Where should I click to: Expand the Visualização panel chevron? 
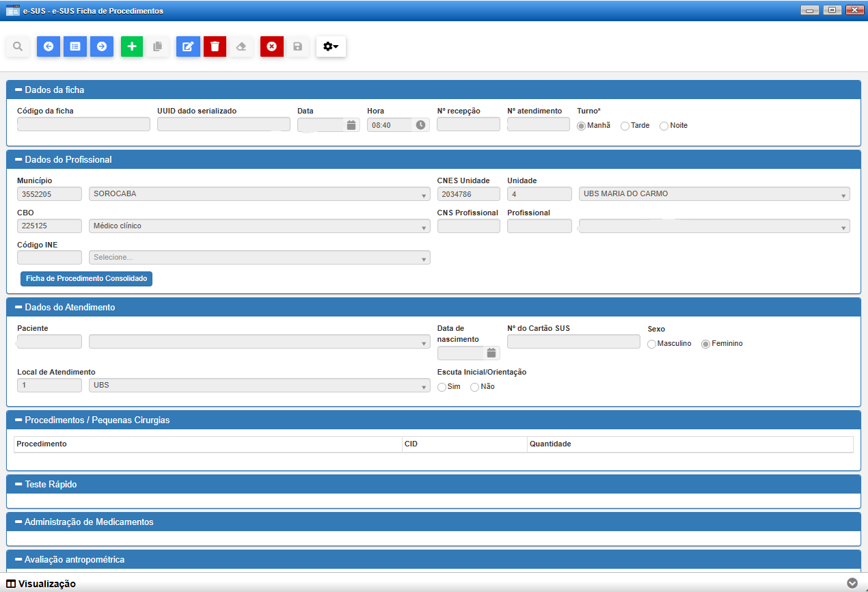(x=852, y=583)
